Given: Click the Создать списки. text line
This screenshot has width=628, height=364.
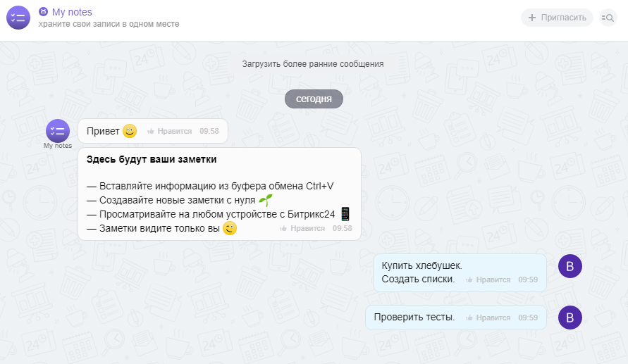Looking at the screenshot, I should click(418, 280).
